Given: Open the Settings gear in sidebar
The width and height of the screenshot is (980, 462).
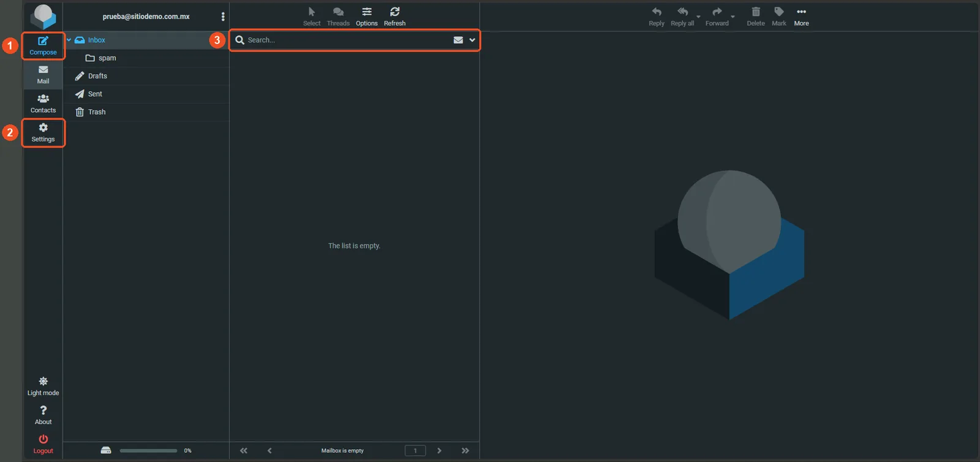Looking at the screenshot, I should tap(43, 132).
